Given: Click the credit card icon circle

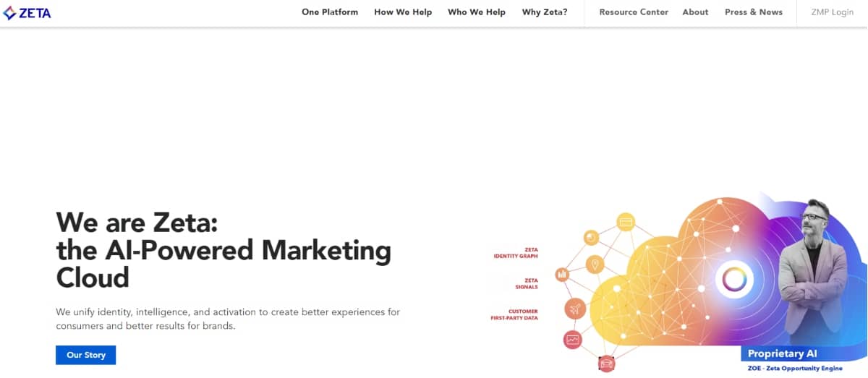Looking at the screenshot, I should coord(626,222).
